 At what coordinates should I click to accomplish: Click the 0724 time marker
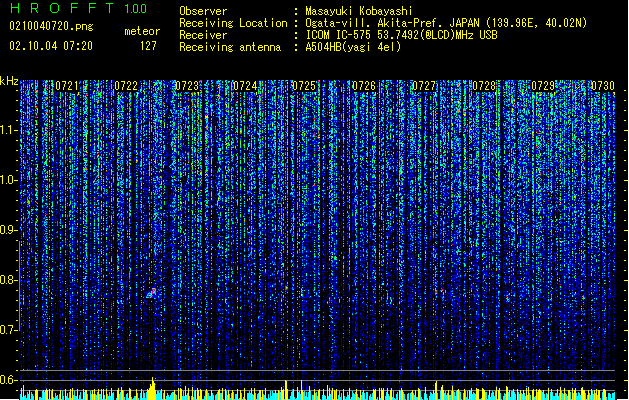(245, 86)
